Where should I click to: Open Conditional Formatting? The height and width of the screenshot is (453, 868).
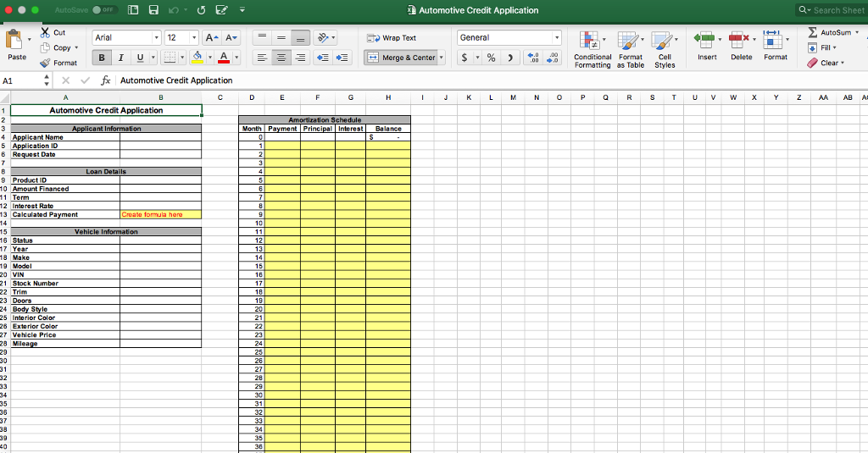593,49
